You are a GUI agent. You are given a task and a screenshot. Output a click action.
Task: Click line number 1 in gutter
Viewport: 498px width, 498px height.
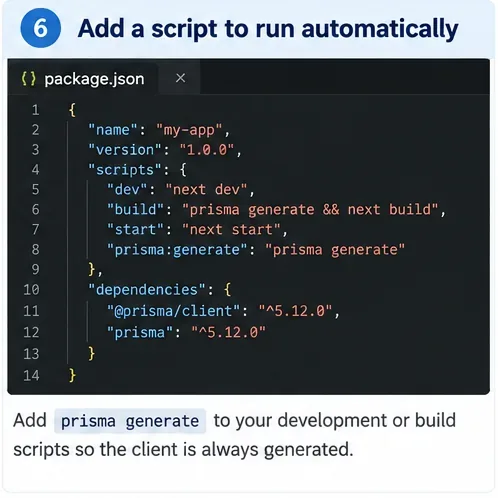(x=36, y=110)
